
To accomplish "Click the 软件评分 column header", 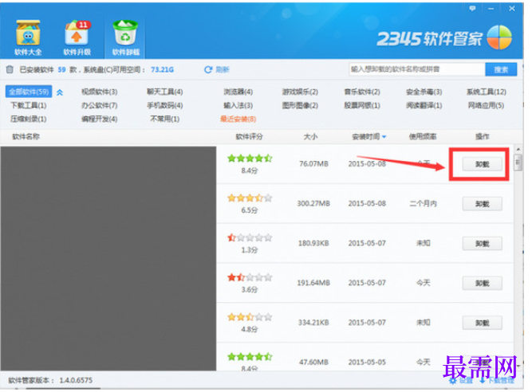I will (x=250, y=136).
